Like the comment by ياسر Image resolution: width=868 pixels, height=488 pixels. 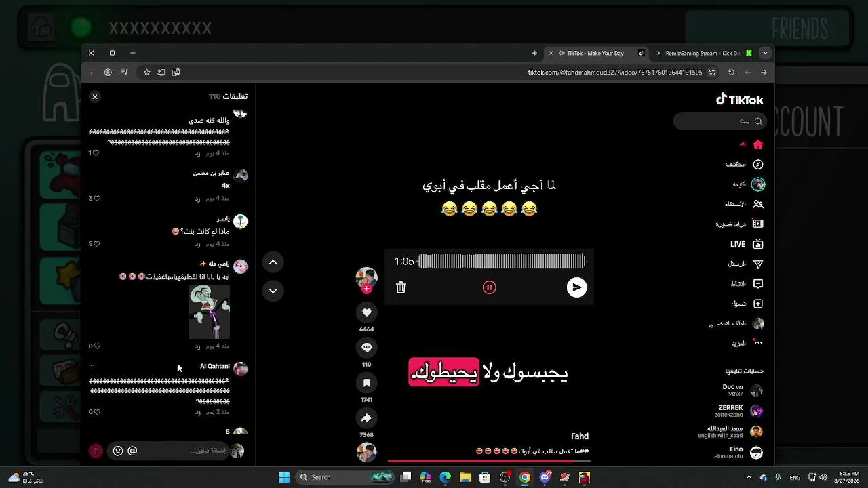(x=96, y=244)
